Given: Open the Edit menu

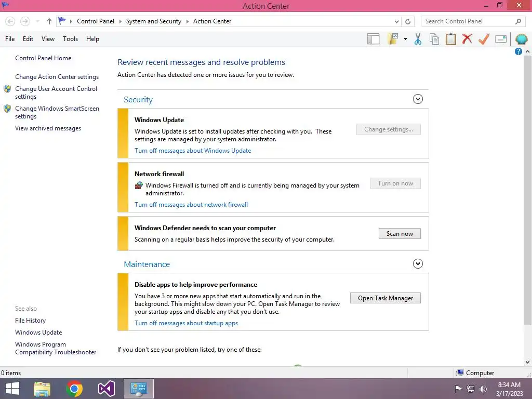Looking at the screenshot, I should [28, 39].
